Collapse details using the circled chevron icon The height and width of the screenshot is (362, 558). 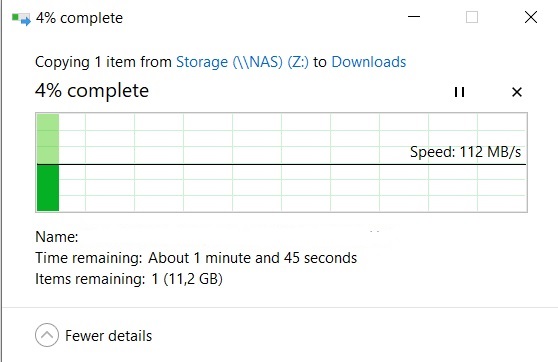point(47,335)
